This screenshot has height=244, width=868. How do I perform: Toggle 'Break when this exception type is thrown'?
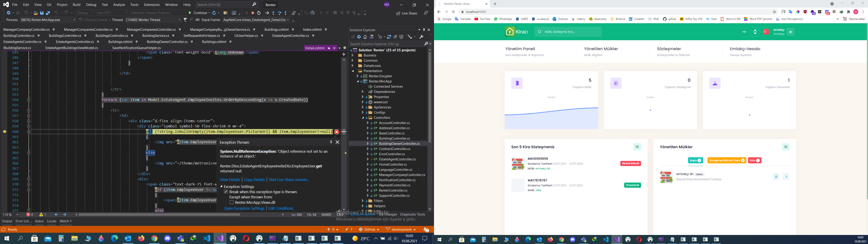226,192
